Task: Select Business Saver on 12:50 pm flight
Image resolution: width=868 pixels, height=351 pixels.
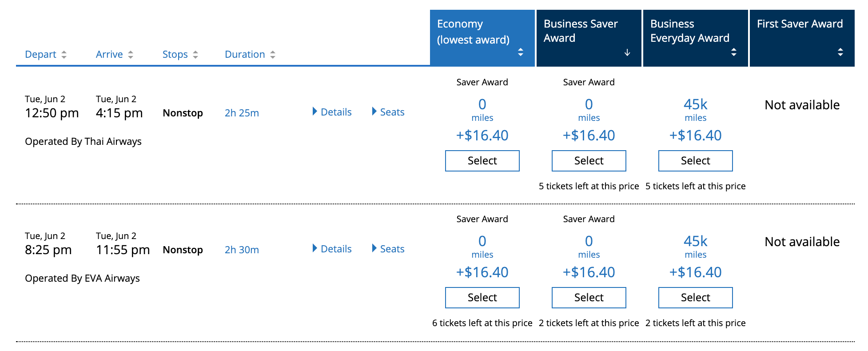Action: point(589,161)
